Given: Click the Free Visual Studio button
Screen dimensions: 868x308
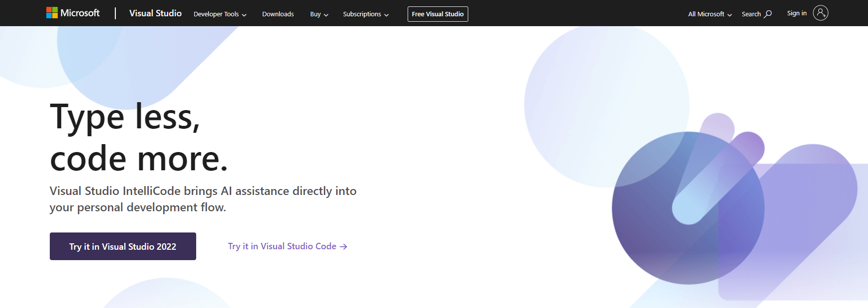Looking at the screenshot, I should coord(438,14).
